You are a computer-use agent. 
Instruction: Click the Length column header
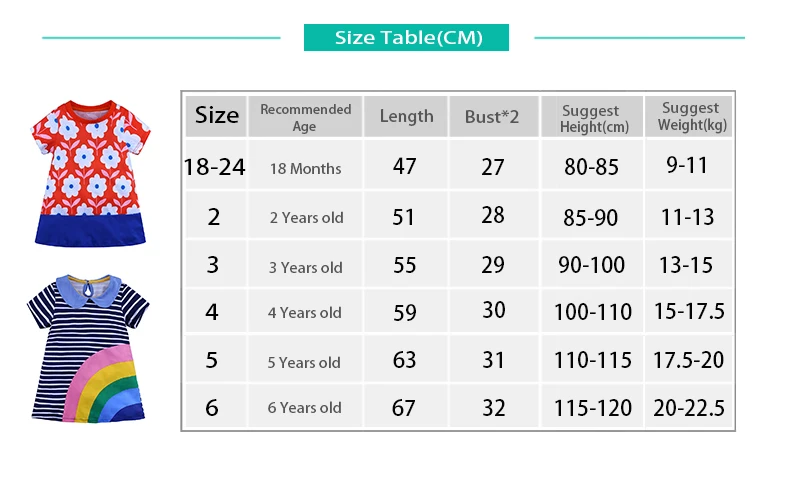coord(406,117)
